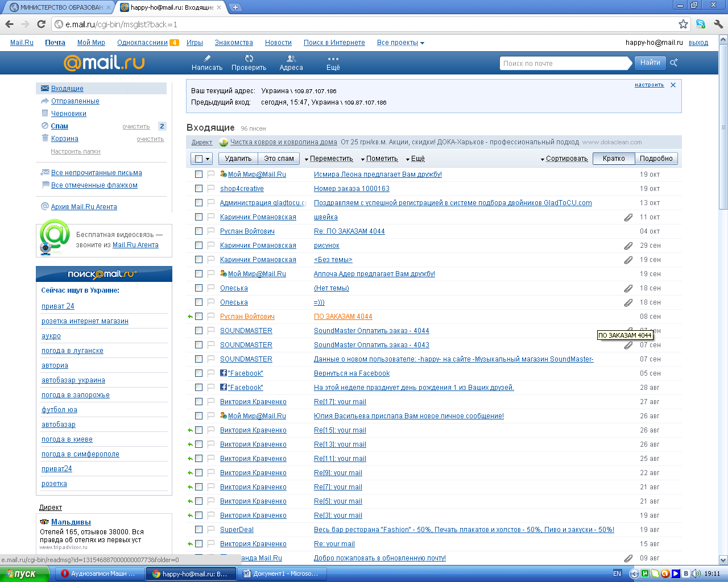
Task: Click attachment paperclip on <Без темы> message
Action: [628, 260]
